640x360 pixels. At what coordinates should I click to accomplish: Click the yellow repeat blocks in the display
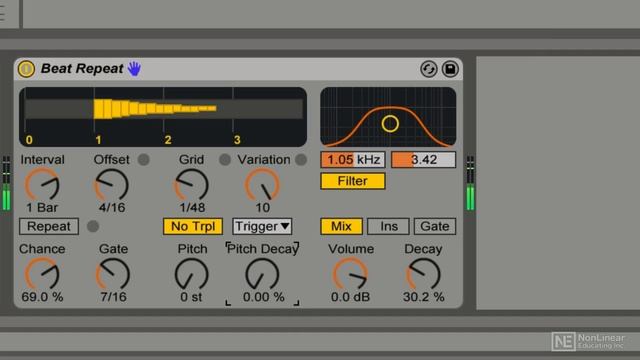click(155, 109)
